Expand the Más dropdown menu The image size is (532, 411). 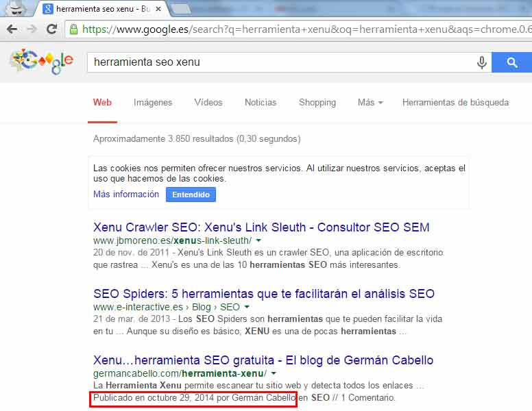[370, 103]
